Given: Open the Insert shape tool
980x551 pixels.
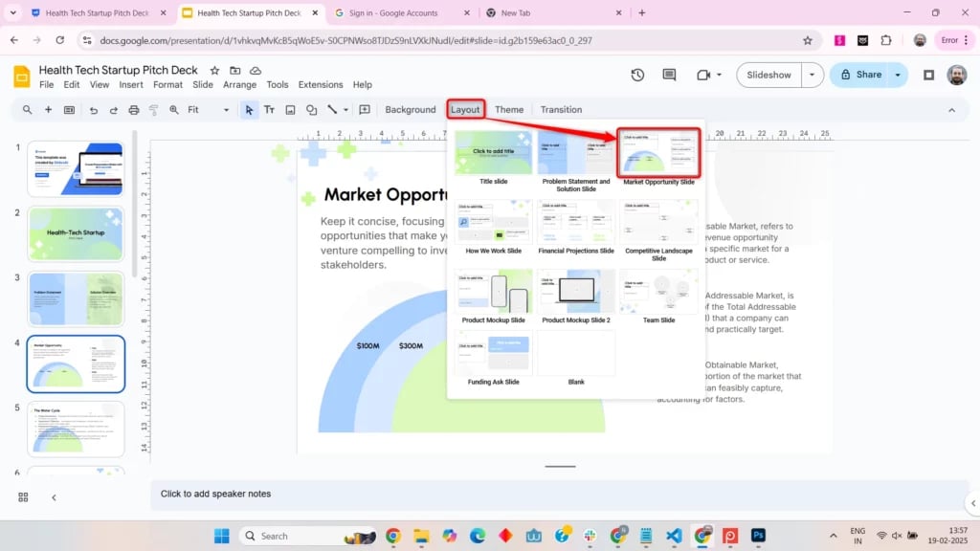Looking at the screenshot, I should [312, 109].
